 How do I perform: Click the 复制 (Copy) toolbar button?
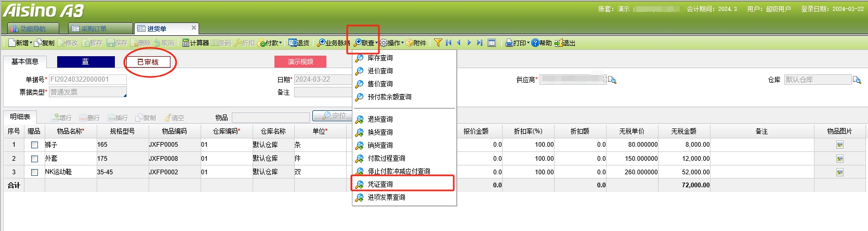45,43
